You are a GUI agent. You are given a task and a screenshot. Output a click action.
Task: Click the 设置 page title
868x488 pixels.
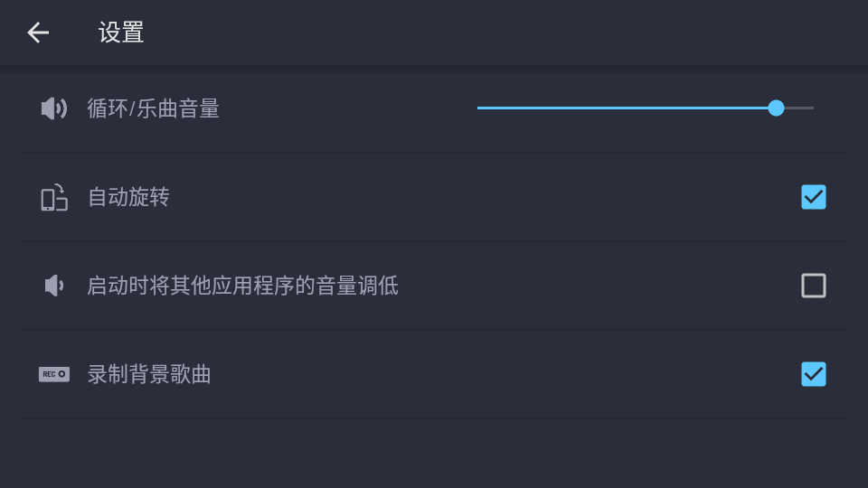coord(121,33)
